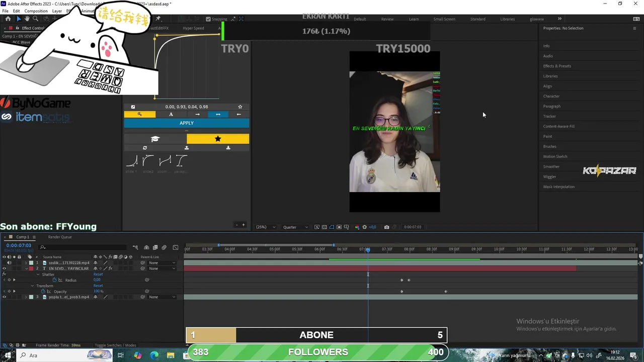644x362 pixels.
Task: Select the Puppet Pin tool
Action: 158,19
